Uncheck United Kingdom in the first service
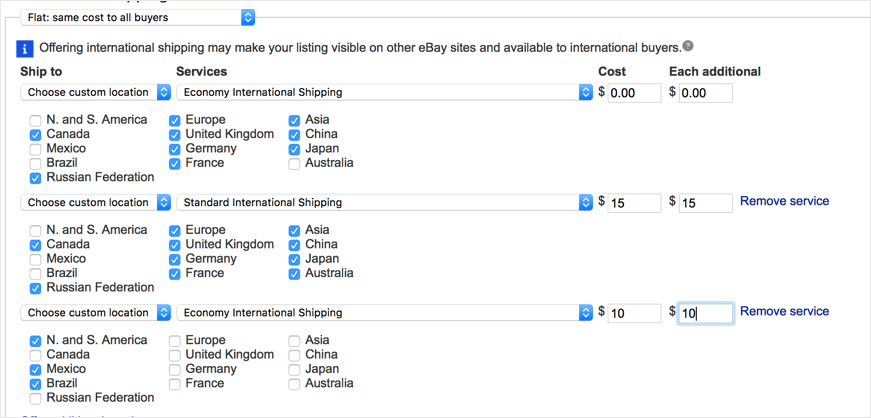 (x=175, y=135)
